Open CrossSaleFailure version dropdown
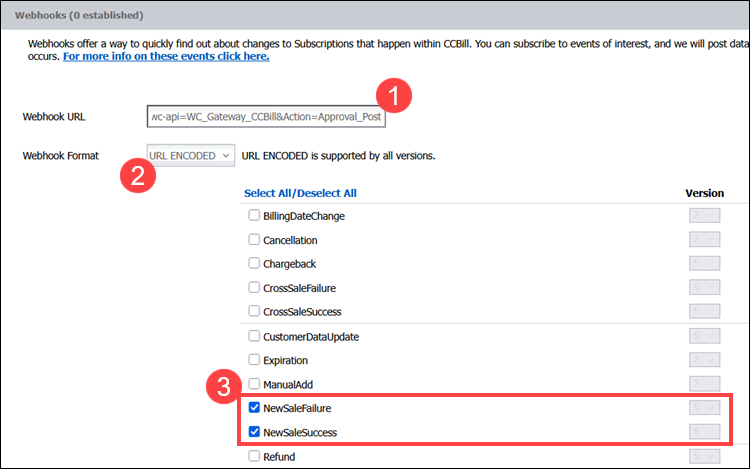Viewport: 750px width, 469px height. pos(704,287)
